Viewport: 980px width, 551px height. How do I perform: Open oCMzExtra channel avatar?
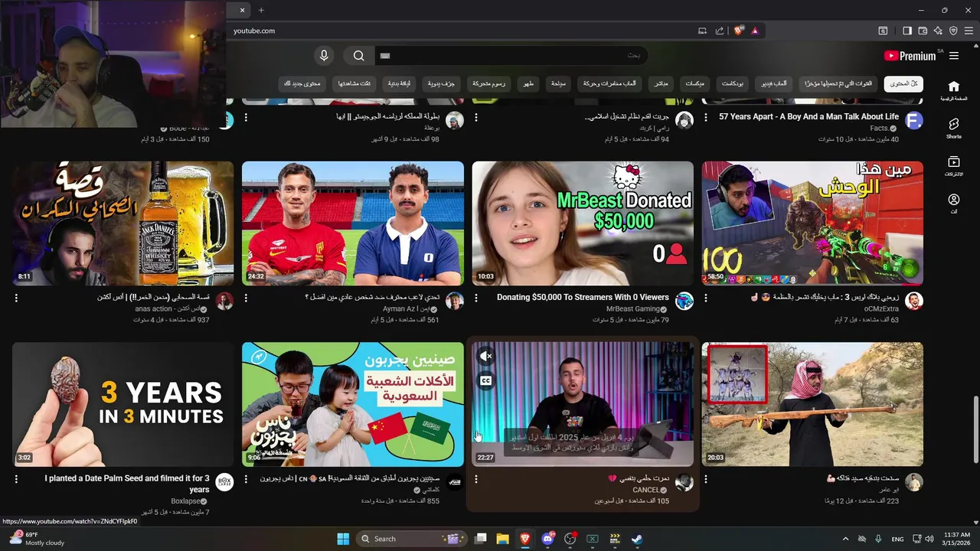pyautogui.click(x=914, y=302)
